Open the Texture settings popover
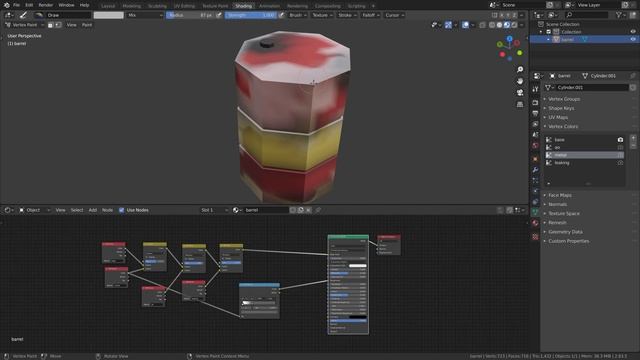 (322, 15)
